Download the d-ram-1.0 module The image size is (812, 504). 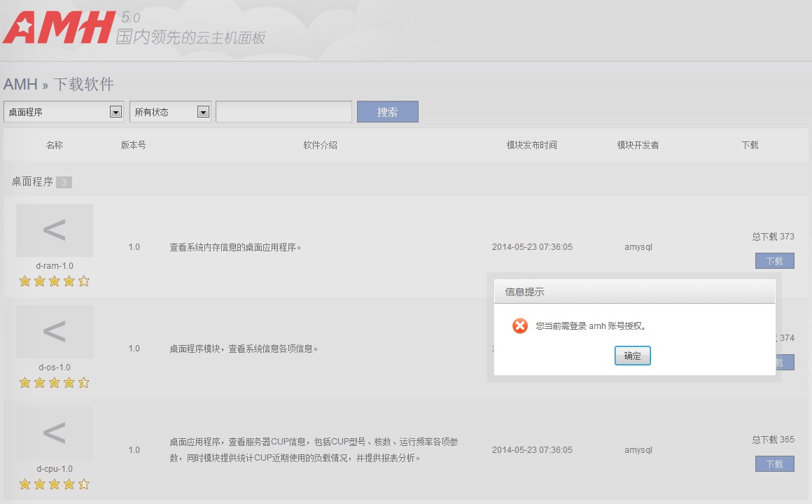[x=774, y=261]
